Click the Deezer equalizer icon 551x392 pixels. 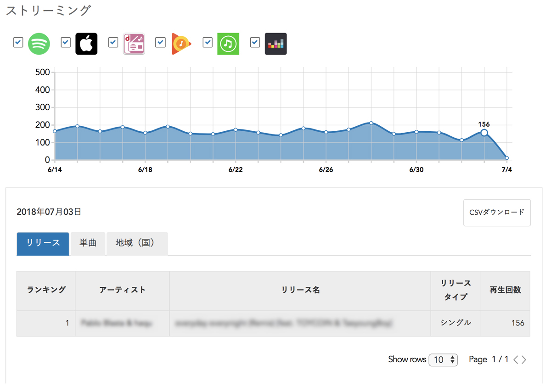click(x=275, y=44)
